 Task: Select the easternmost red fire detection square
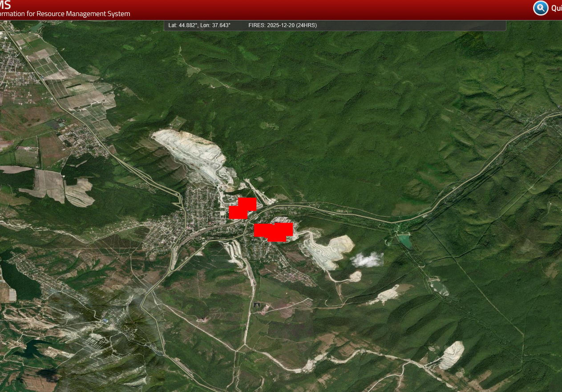tap(283, 229)
